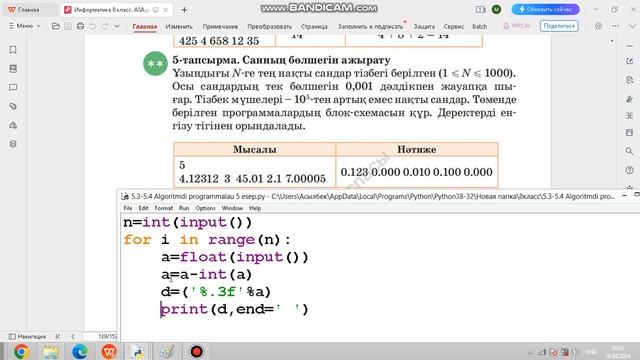Expand the quick access toolbar dropdown
The width and height of the screenshot is (640, 360).
[117, 26]
